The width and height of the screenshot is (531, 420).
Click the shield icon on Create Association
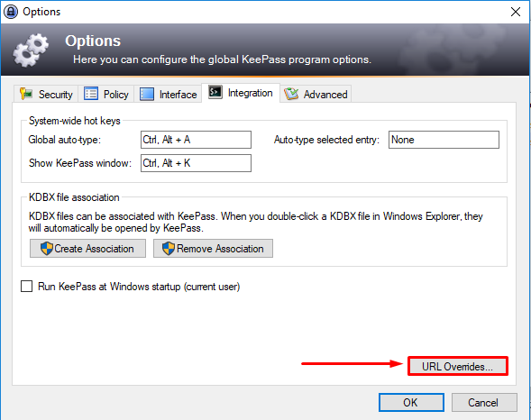(47, 249)
